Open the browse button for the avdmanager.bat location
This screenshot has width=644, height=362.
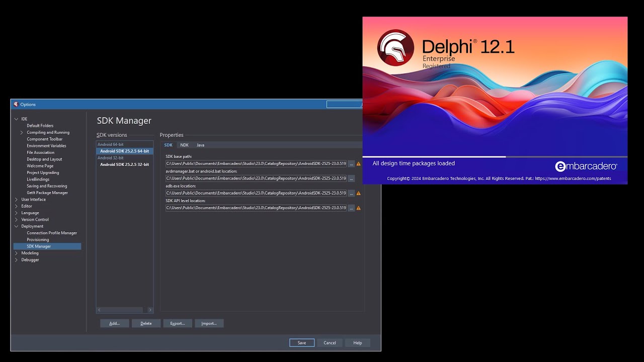pyautogui.click(x=351, y=178)
